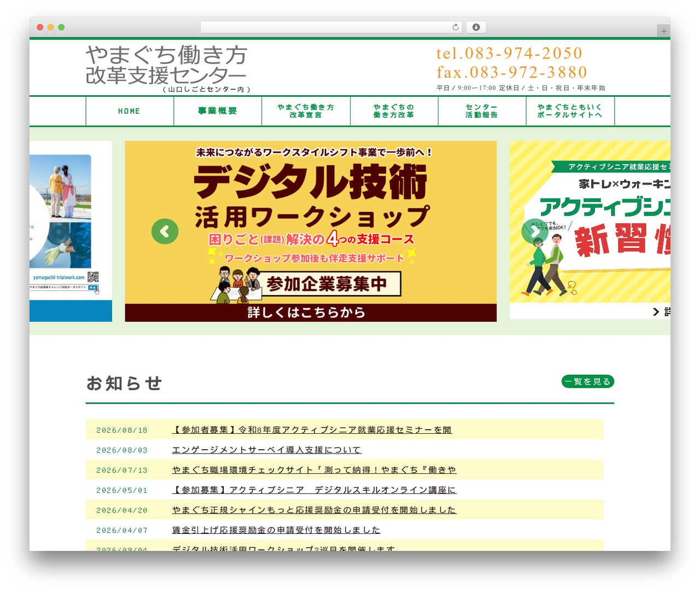Click the 2026/07/13 news date

click(x=122, y=470)
